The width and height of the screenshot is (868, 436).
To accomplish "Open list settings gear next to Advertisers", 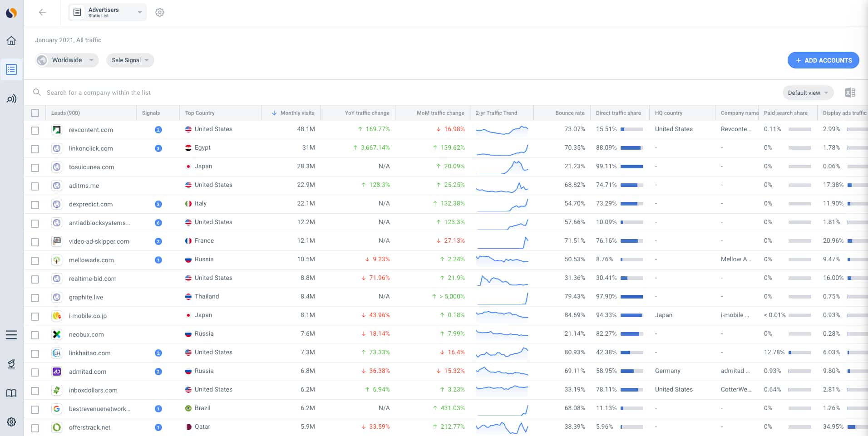I will (x=160, y=12).
